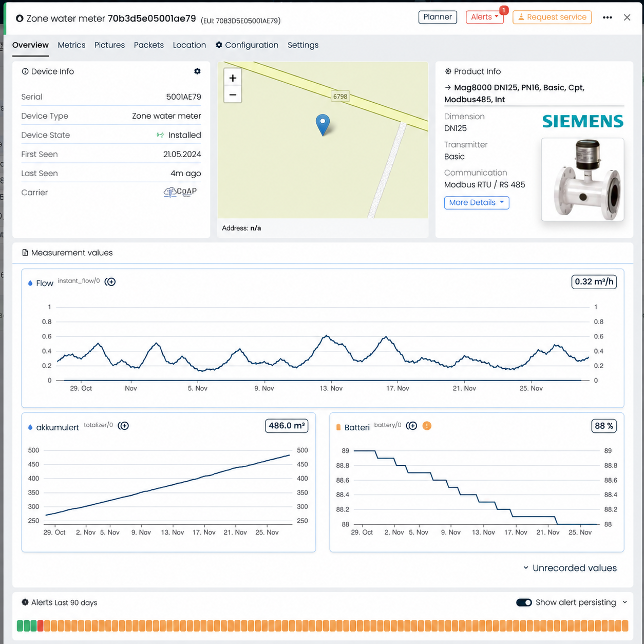Image resolution: width=644 pixels, height=644 pixels.
Task: Open the Device Info gear settings
Action: [197, 71]
